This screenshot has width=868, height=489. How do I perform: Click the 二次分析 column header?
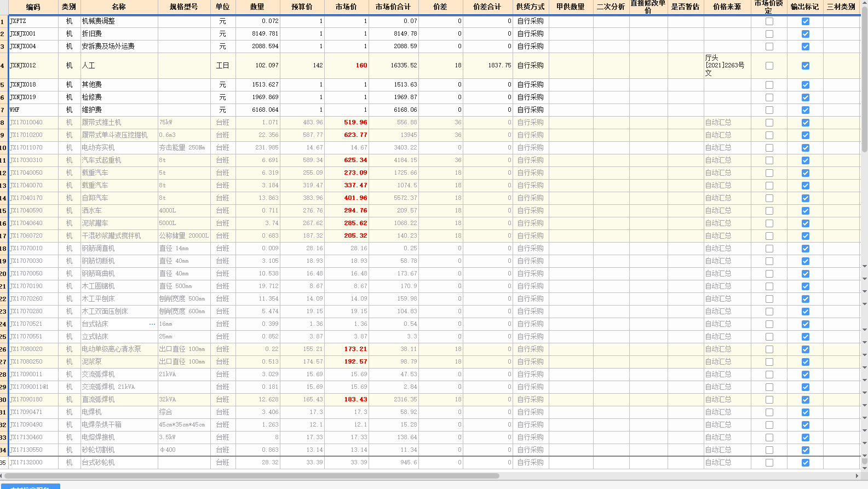611,7
